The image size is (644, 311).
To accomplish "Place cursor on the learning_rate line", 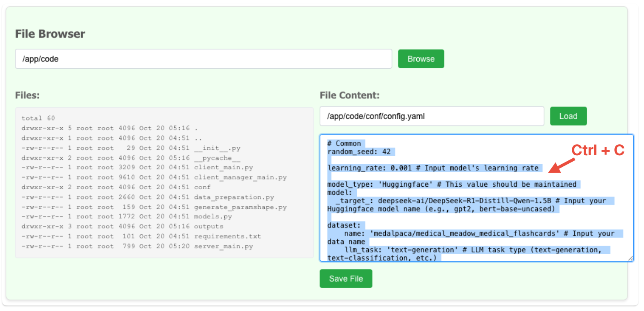I will pyautogui.click(x=432, y=168).
